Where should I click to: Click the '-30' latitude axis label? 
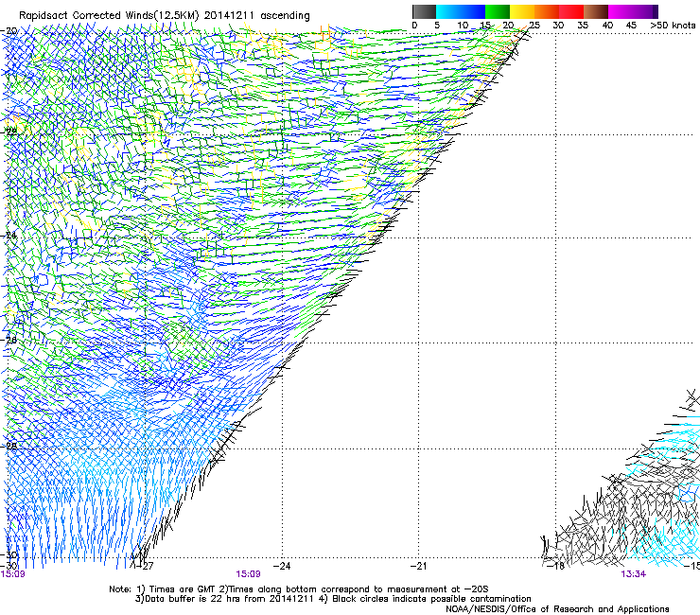(9, 554)
